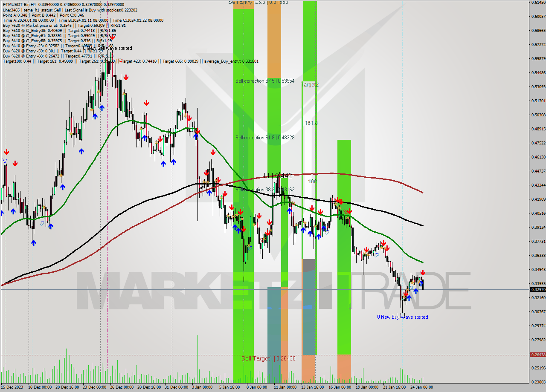Click the '24 Jan 08:00' time axis label
Viewport: 546px width, 392px height.
(x=421, y=387)
